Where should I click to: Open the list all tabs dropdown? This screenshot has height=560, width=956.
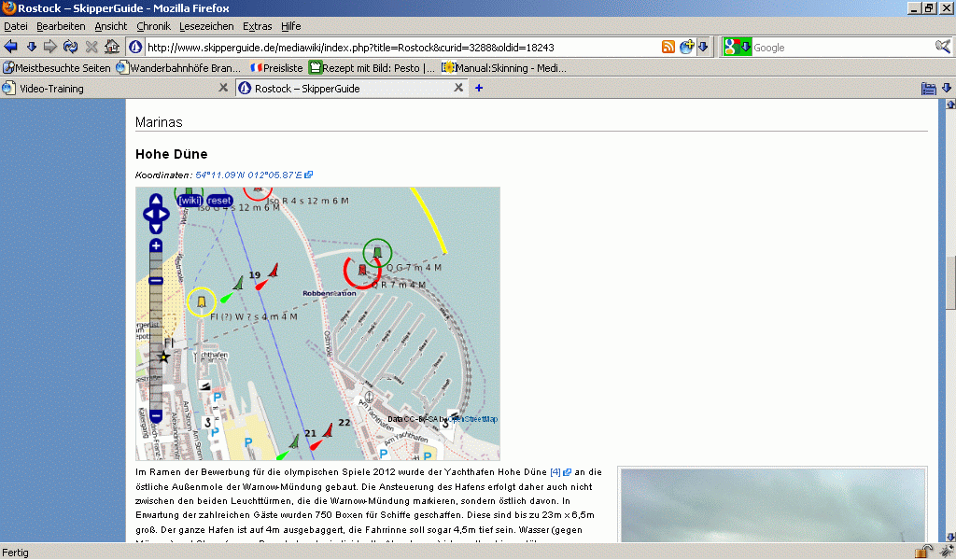[x=947, y=89]
